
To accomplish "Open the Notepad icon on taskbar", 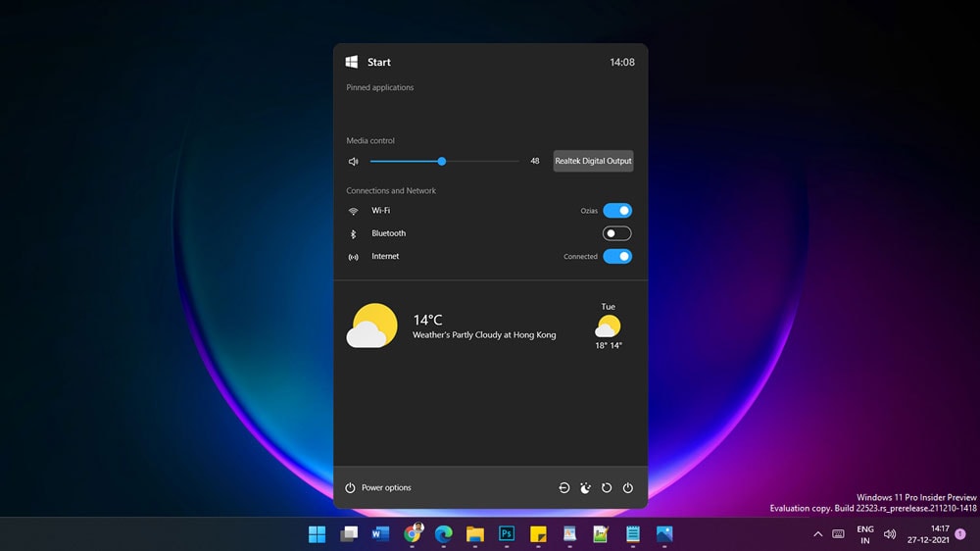I will 632,534.
